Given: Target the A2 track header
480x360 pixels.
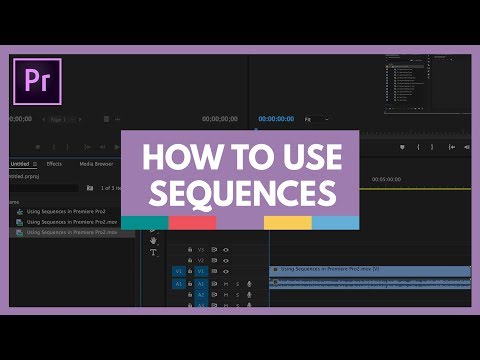Looking at the screenshot, I should point(201,295).
